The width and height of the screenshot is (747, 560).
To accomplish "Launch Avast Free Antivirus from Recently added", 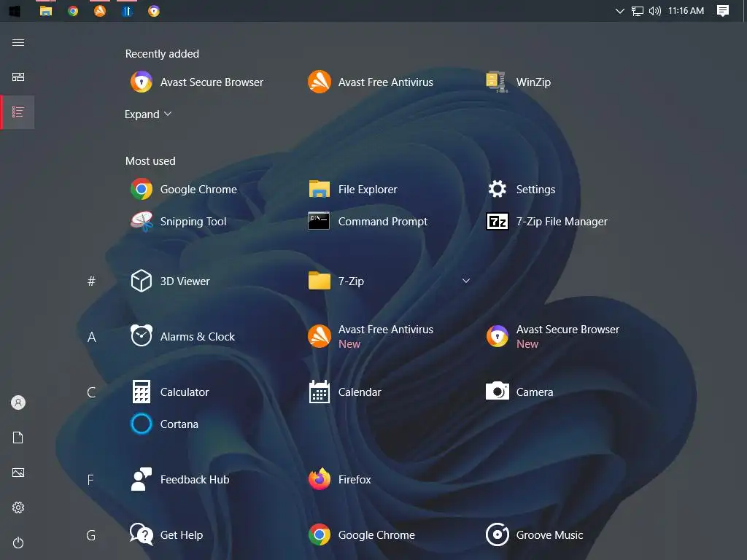I will [x=371, y=82].
